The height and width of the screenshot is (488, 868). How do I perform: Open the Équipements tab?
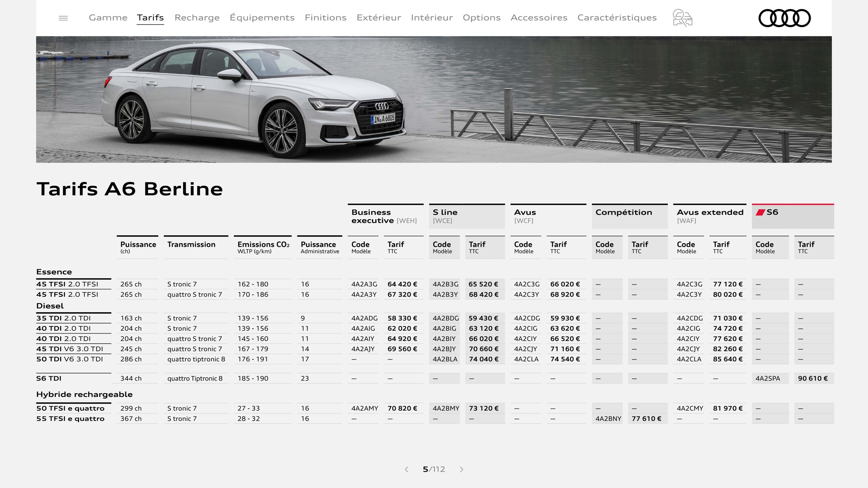[x=262, y=17]
